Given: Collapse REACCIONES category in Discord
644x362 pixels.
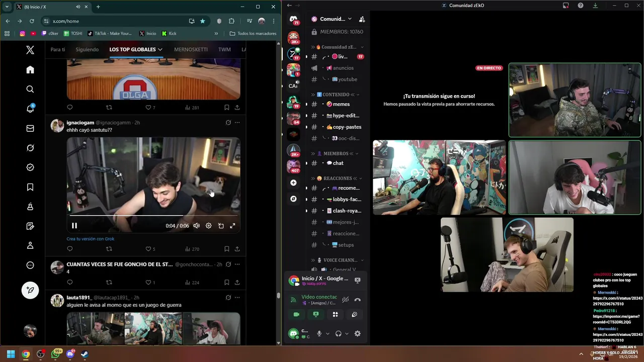Looking at the screenshot, I should (338, 178).
